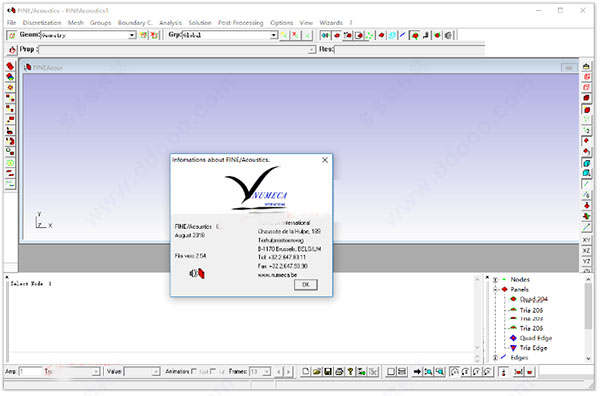Click the multicolor panel icon in left toolbar
Image resolution: width=600 pixels, height=396 pixels.
pos(10,77)
